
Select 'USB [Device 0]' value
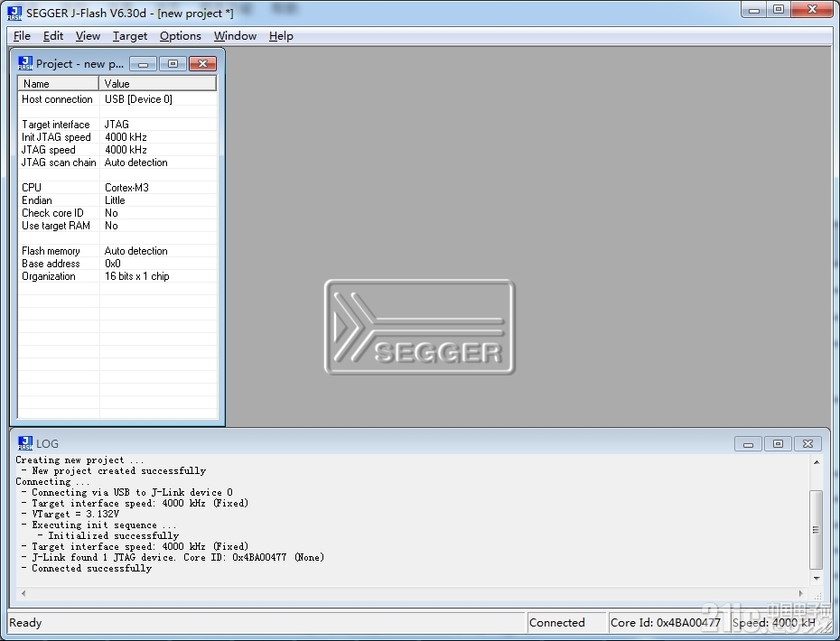[x=138, y=99]
